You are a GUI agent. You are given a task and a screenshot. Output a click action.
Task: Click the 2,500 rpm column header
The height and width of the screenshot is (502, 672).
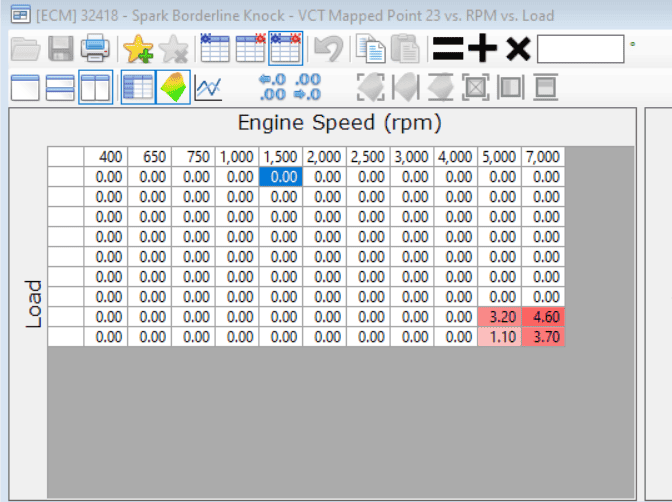coord(368,157)
